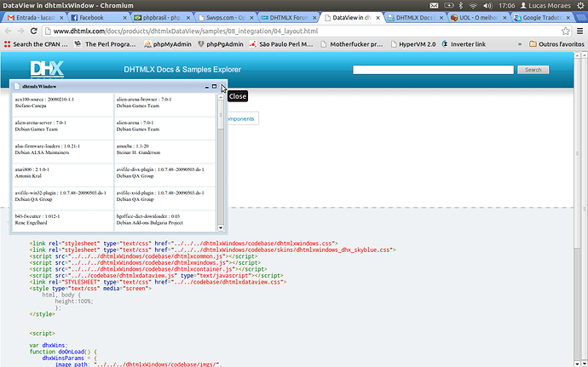Open the battery indicator in top panel

(x=448, y=5)
